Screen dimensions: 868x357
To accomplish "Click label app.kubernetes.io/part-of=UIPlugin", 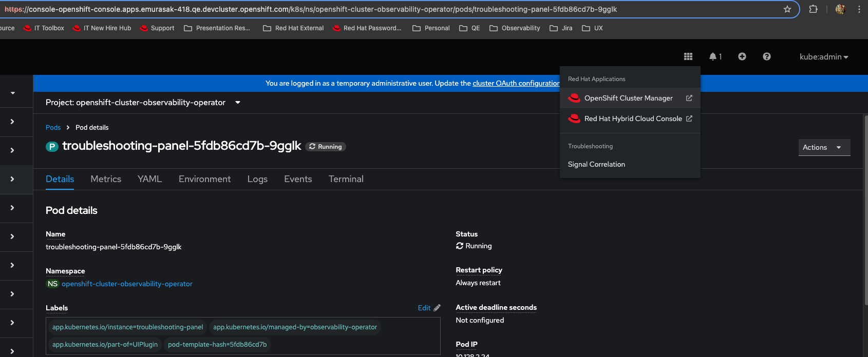I will (x=105, y=344).
